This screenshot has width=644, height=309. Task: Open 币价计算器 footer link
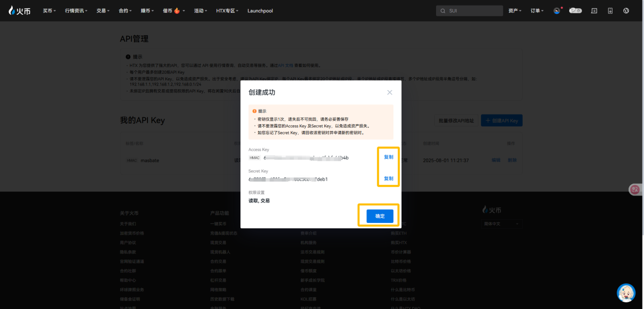click(x=402, y=252)
